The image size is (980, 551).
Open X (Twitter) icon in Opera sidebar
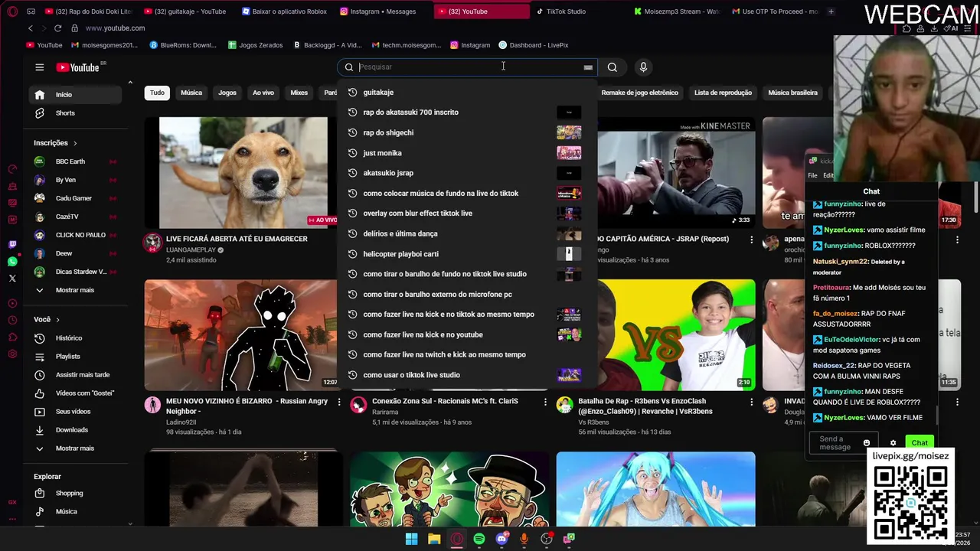point(12,279)
